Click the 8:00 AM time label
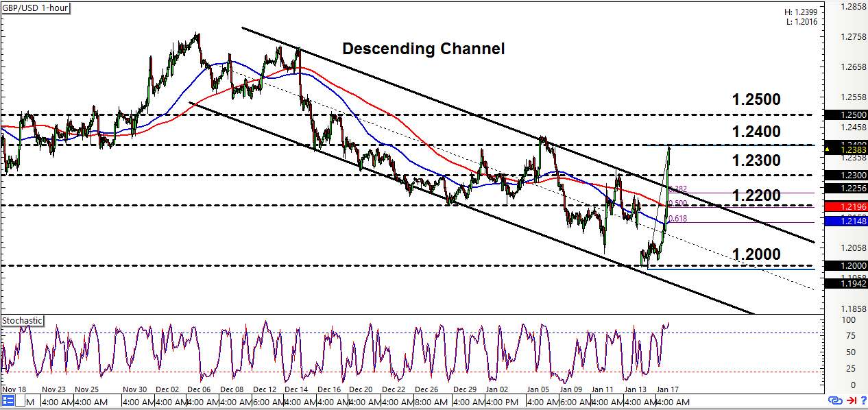This screenshot has width=868, height=410. (x=433, y=401)
